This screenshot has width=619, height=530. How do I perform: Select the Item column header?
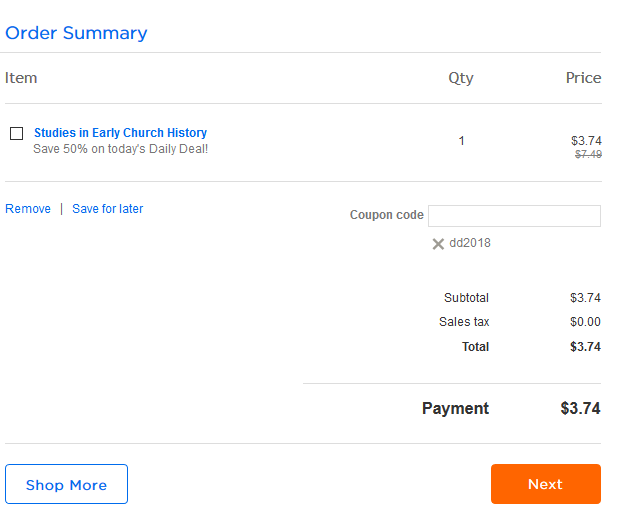[x=21, y=78]
